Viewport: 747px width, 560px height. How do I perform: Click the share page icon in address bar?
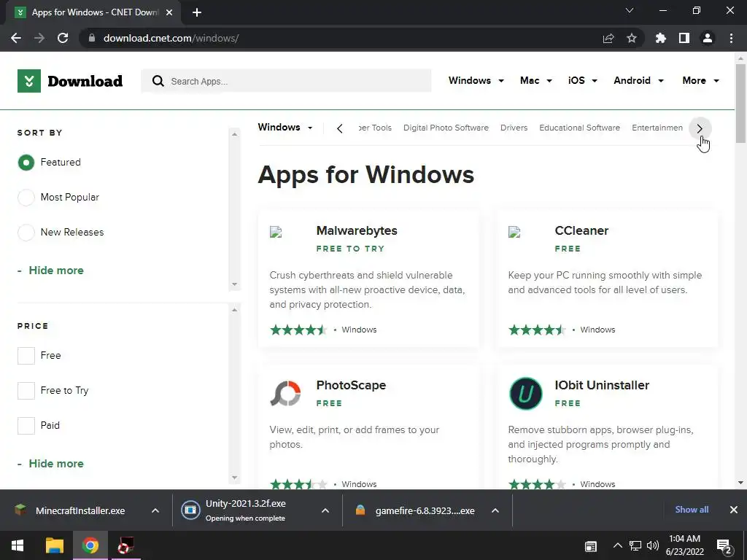tap(608, 38)
